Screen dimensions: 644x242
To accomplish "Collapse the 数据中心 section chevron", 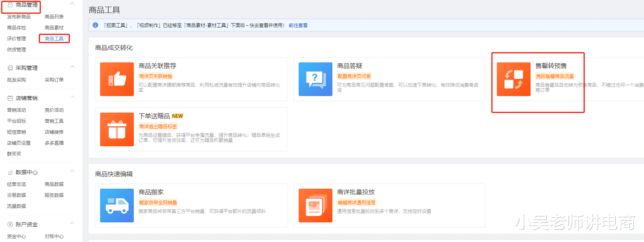I will pyautogui.click(x=72, y=171).
